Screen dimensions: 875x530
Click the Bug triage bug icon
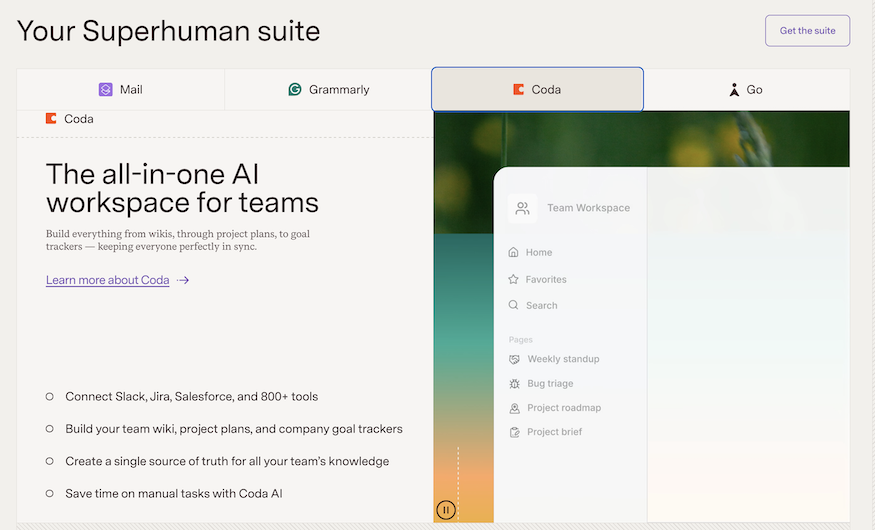(x=515, y=384)
